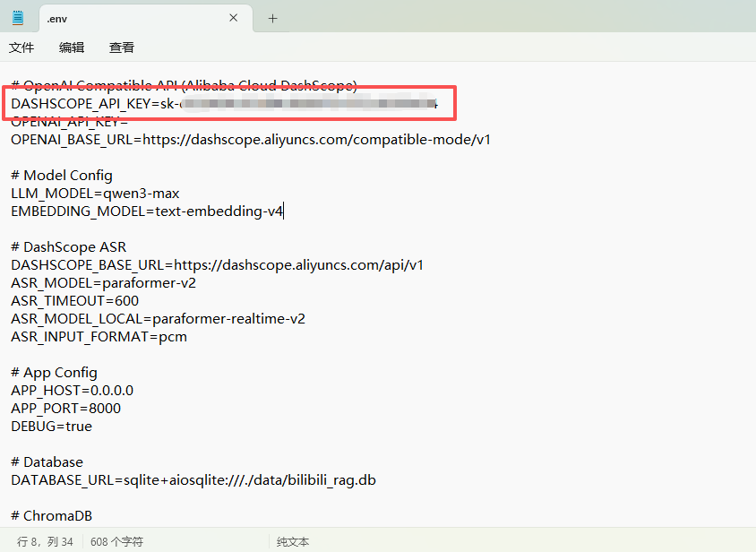Click the OPENAI_BASE_URL line
Viewport: 756px width, 552px height.
point(251,140)
